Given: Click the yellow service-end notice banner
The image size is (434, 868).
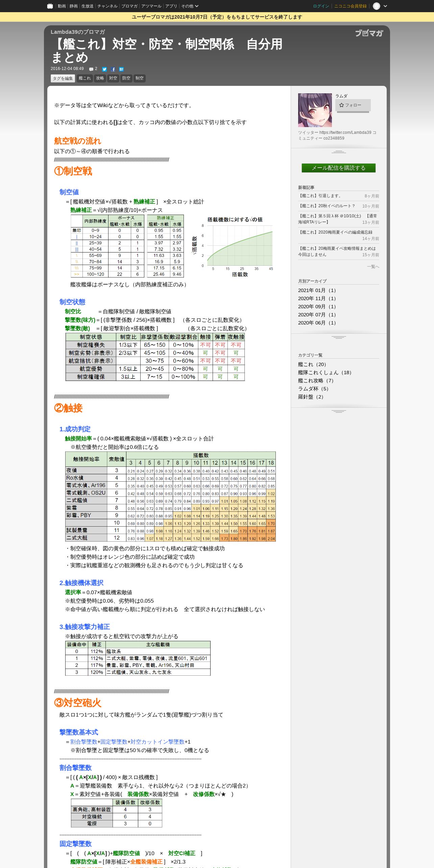Looking at the screenshot, I should point(217,17).
